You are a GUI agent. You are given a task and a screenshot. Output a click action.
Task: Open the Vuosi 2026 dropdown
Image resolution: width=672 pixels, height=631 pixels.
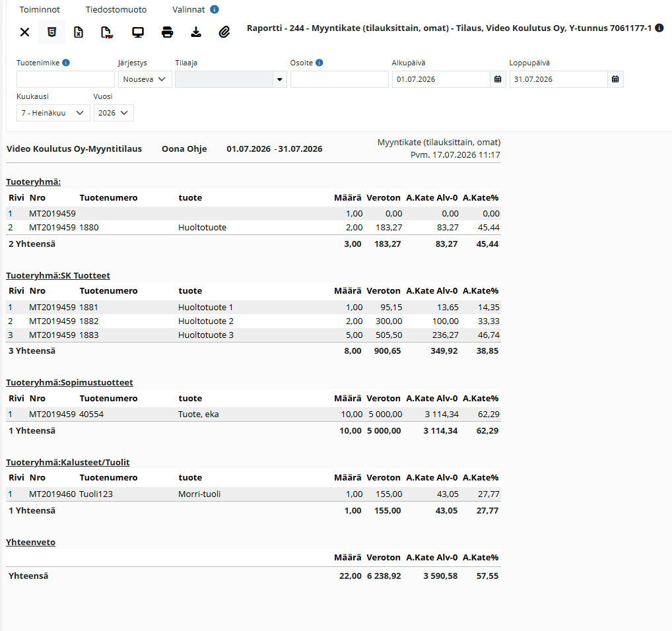point(114,113)
